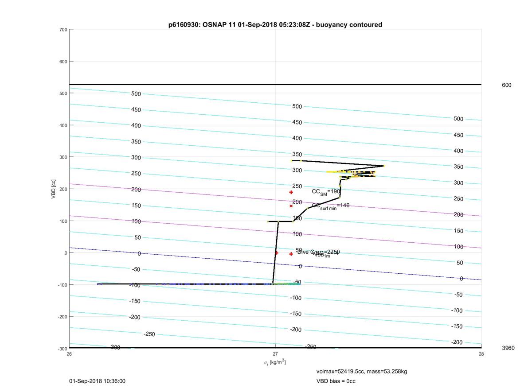Select the 'CC SM=190' annotation text
The image size is (532, 392).
point(326,192)
